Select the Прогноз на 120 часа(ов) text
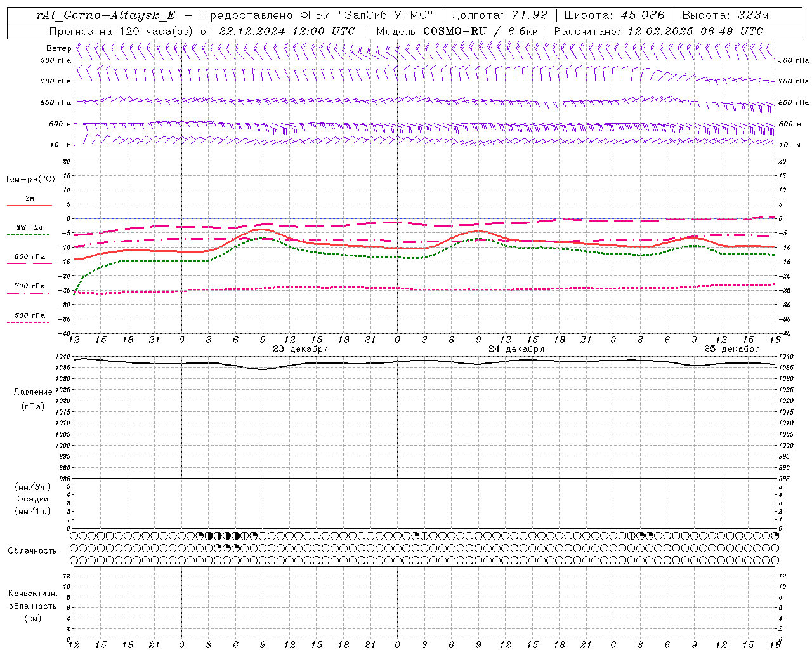 pos(122,31)
